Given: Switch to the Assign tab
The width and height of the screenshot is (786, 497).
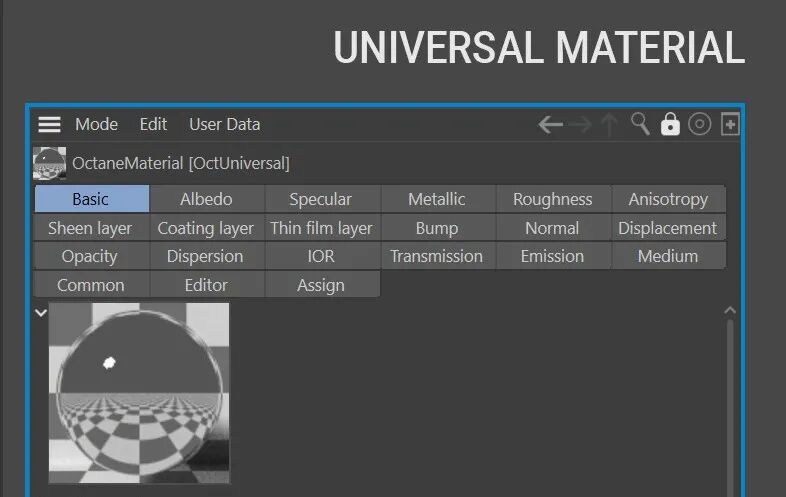Looking at the screenshot, I should 322,285.
